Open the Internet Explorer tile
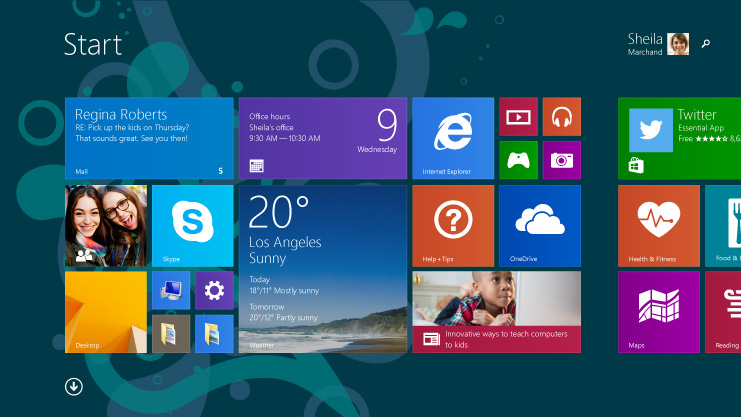The width and height of the screenshot is (741, 417). coord(453,138)
